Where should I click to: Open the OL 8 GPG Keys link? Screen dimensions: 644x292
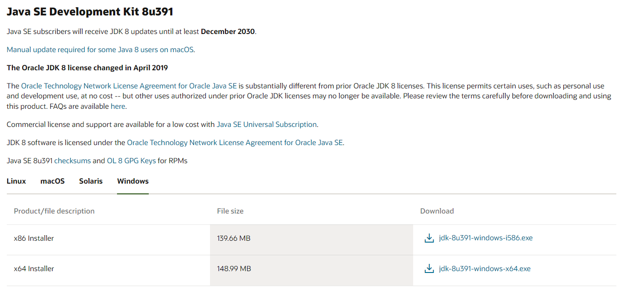[131, 161]
